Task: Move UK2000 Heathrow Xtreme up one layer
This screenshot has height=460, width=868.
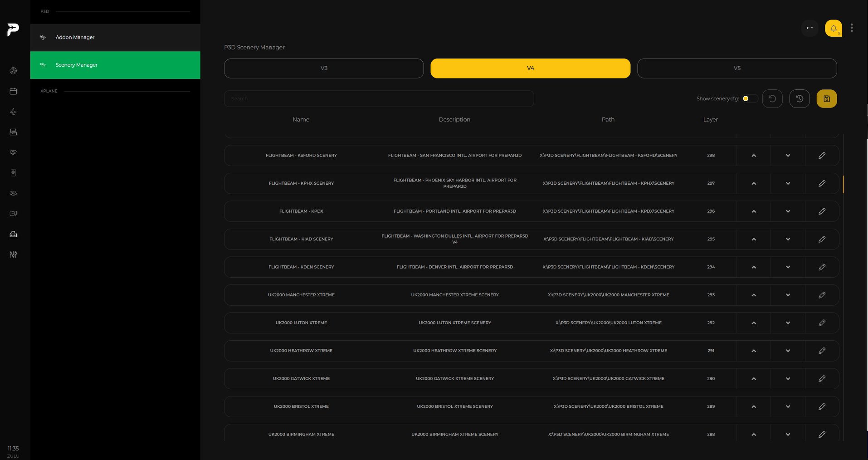Action: 754,351
